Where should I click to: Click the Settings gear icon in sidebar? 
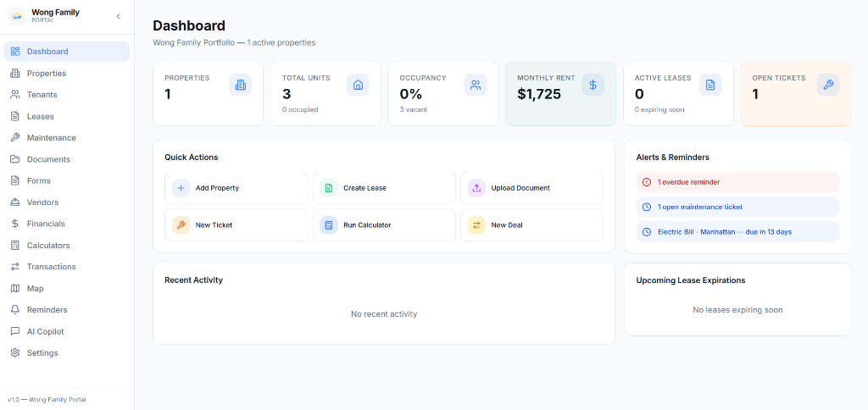tap(15, 353)
